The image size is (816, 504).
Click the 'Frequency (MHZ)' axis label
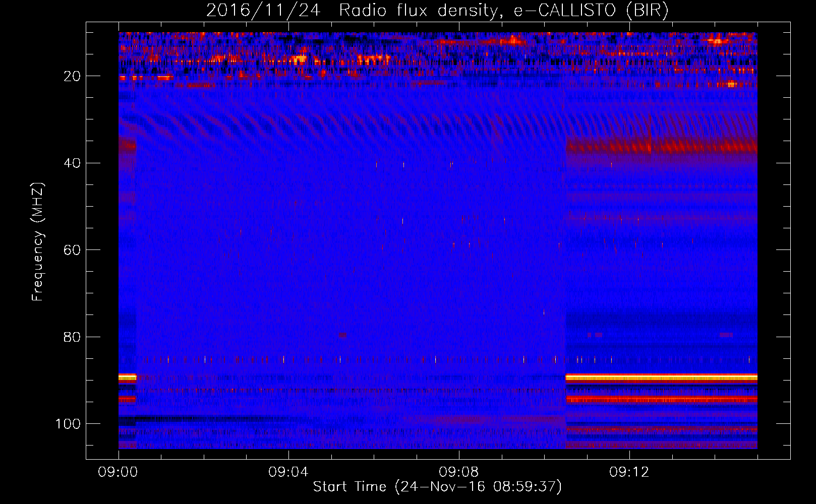[x=38, y=242]
